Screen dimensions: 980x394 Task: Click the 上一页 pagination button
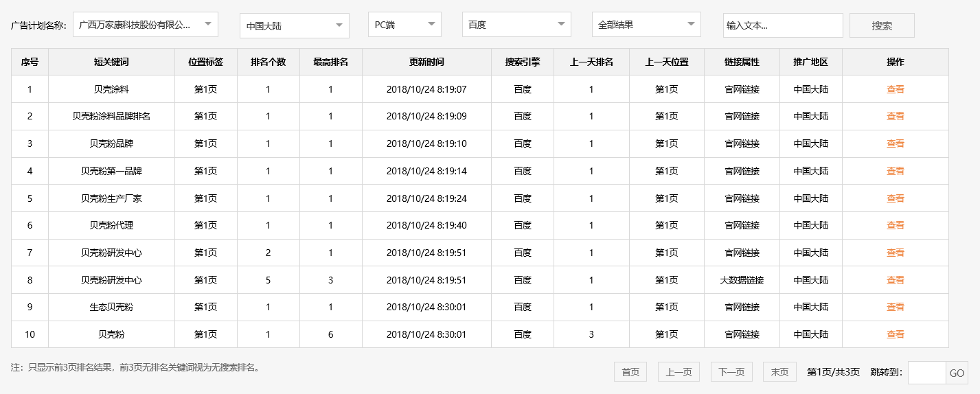point(679,372)
